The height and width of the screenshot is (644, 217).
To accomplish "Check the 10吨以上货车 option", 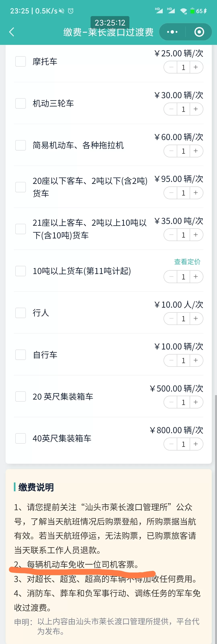I will click(x=20, y=271).
